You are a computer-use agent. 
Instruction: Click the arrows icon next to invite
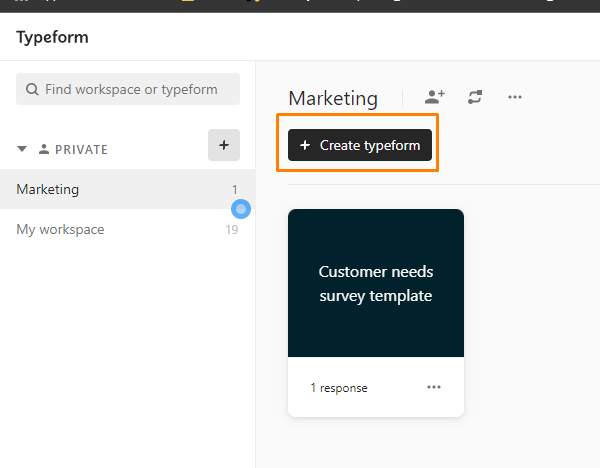coord(475,97)
